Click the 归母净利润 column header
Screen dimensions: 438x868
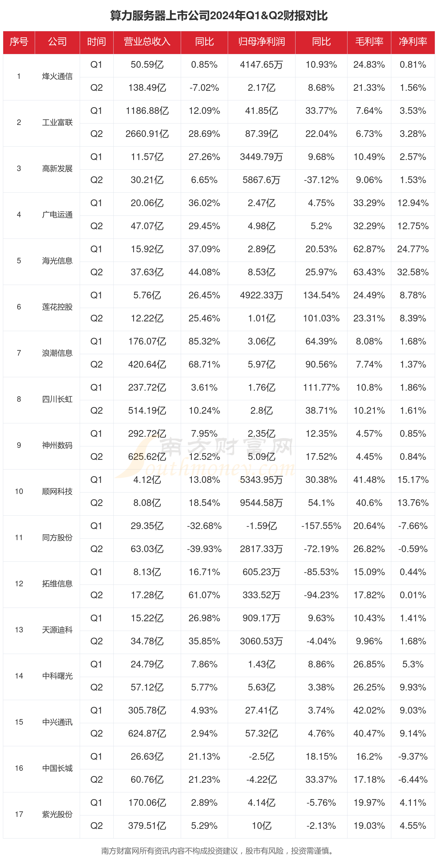click(261, 42)
